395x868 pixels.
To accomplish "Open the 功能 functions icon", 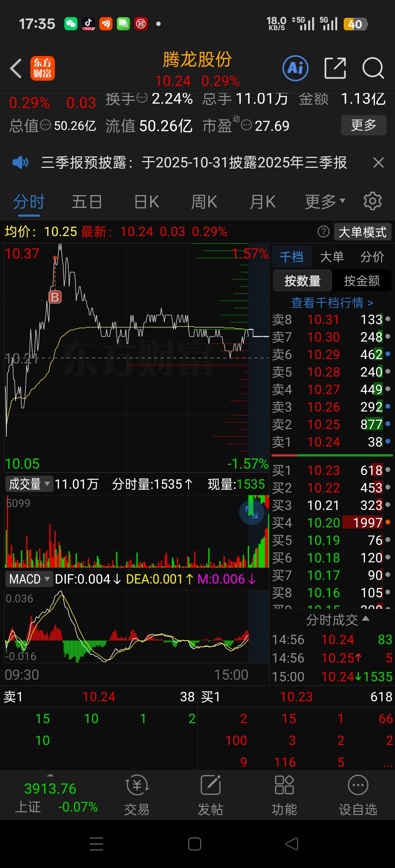I will tap(284, 795).
